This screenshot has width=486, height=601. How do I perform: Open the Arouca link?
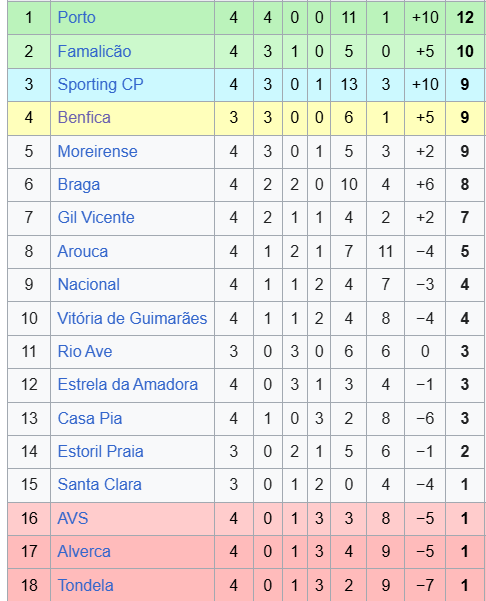(x=82, y=251)
